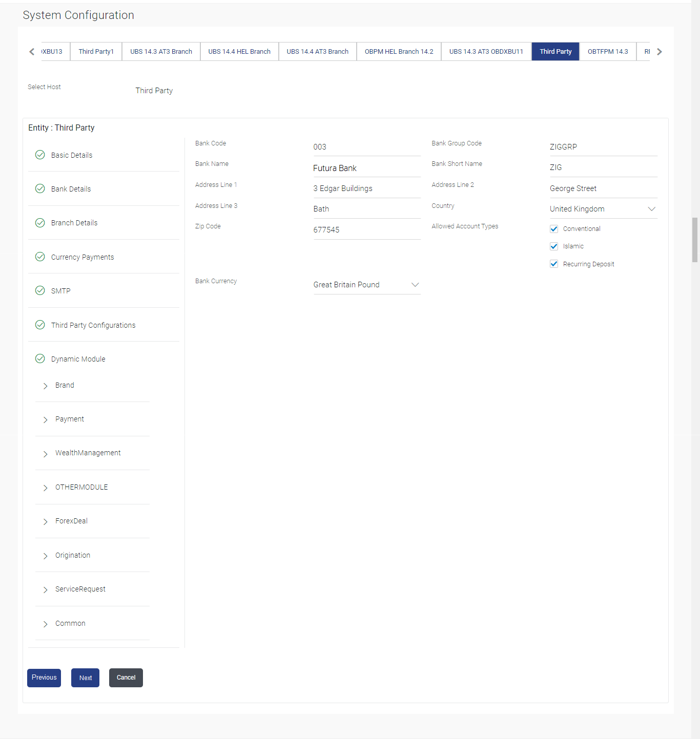700x739 pixels.
Task: Click the Branch Details checkmark icon
Action: [x=40, y=222]
